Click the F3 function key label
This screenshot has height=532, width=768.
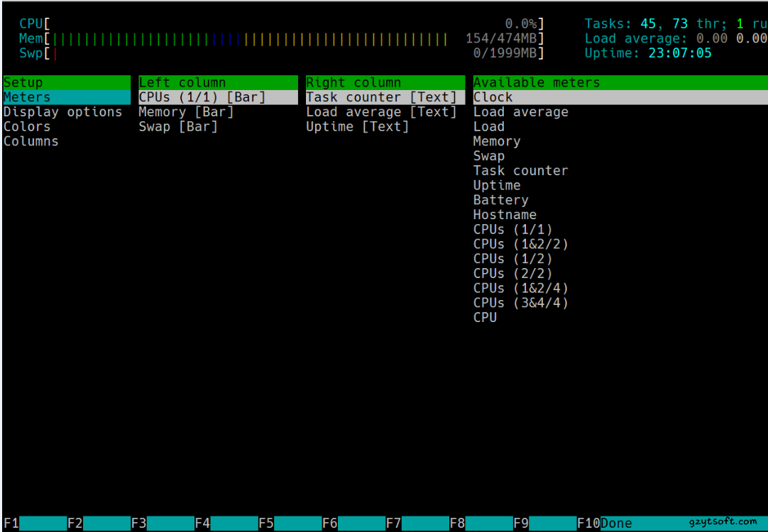[138, 523]
